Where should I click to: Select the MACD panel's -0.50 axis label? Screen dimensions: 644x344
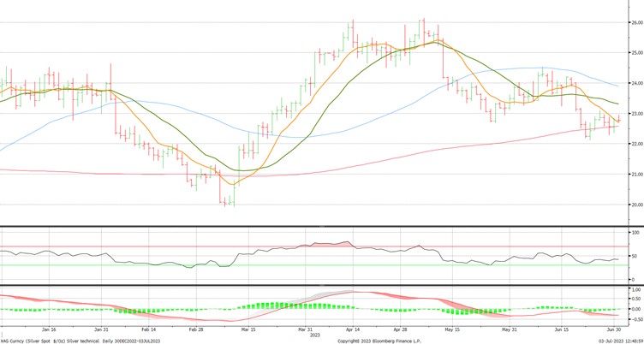636,319
